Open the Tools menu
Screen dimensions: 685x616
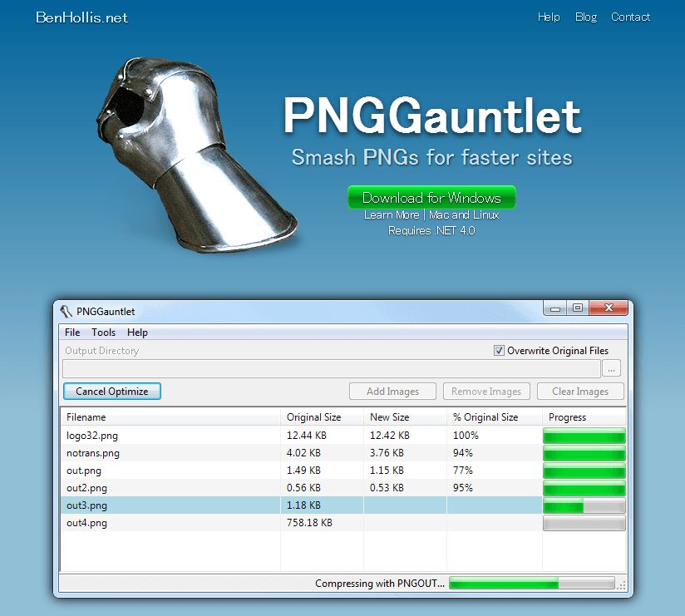pyautogui.click(x=104, y=333)
